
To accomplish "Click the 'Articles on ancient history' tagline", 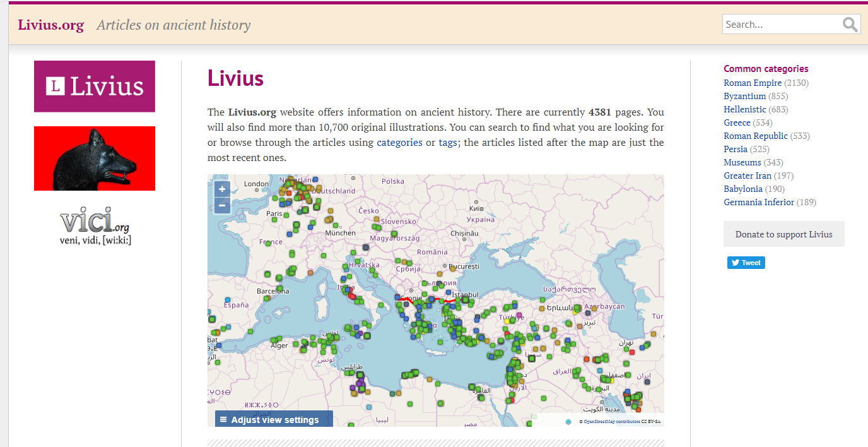I will point(173,25).
